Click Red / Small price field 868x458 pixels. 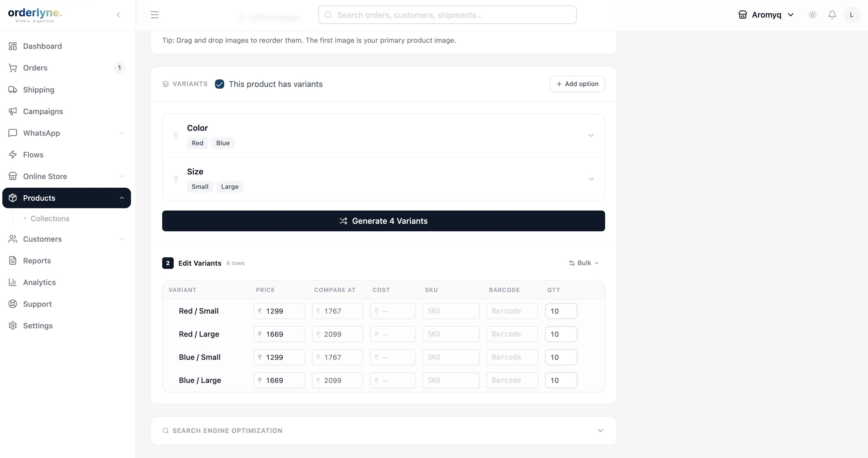pos(279,311)
